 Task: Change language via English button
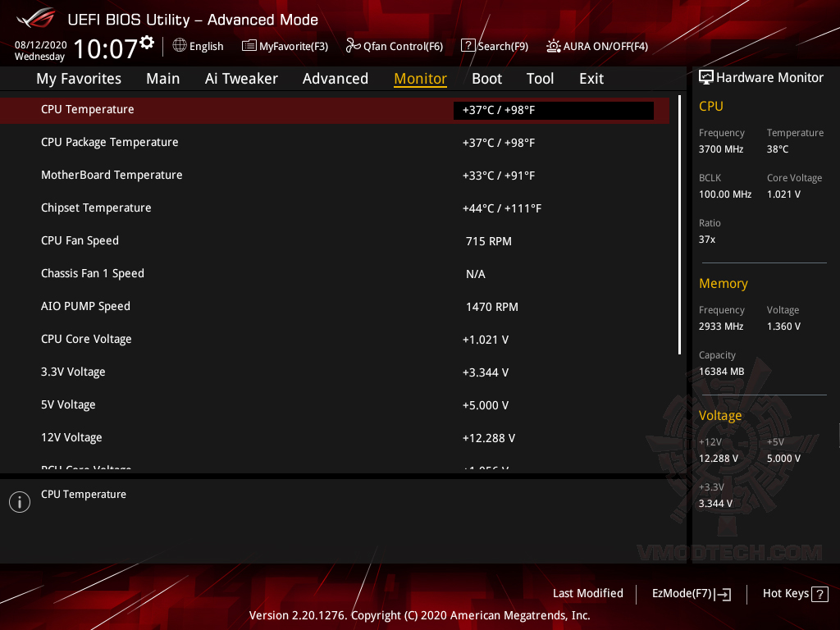coord(199,46)
